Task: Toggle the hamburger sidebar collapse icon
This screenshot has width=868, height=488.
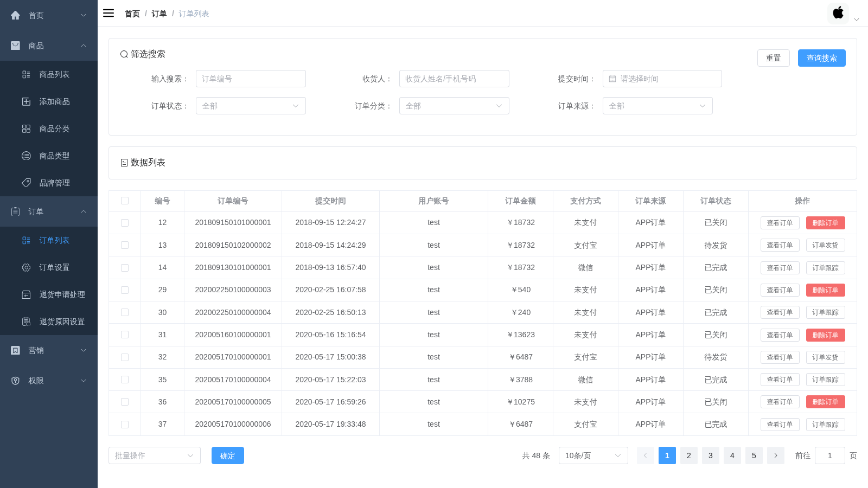Action: 108,13
